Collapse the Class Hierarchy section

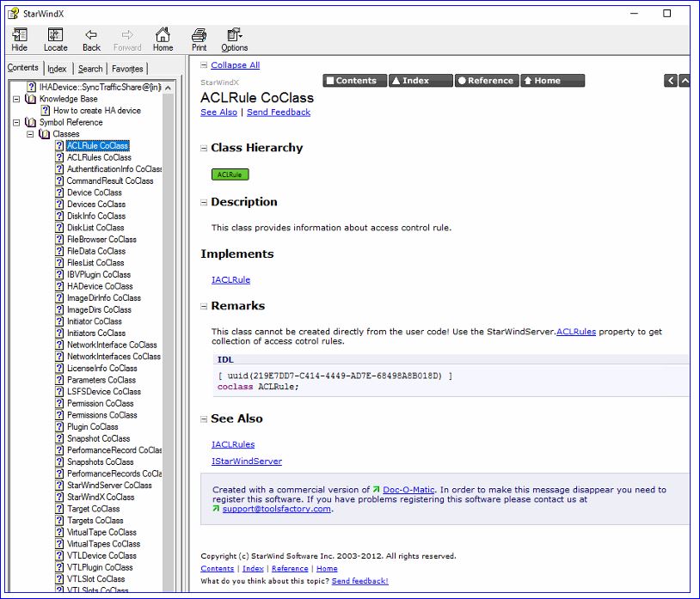coord(204,148)
